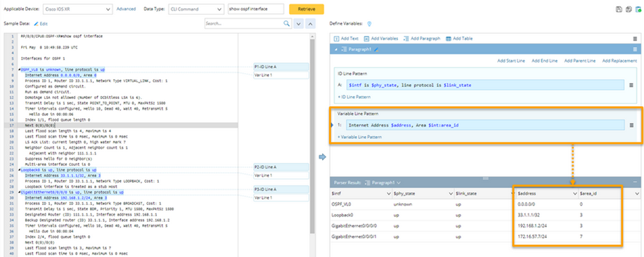Click the Retrieve button
644x257 pixels.
pyautogui.click(x=307, y=9)
